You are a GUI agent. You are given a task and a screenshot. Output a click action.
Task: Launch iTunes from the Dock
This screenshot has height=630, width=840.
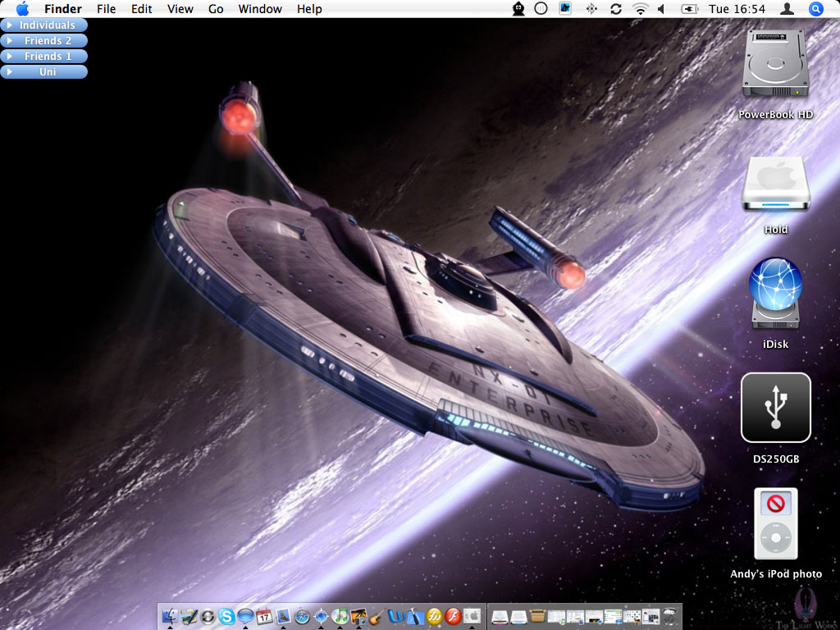340,616
